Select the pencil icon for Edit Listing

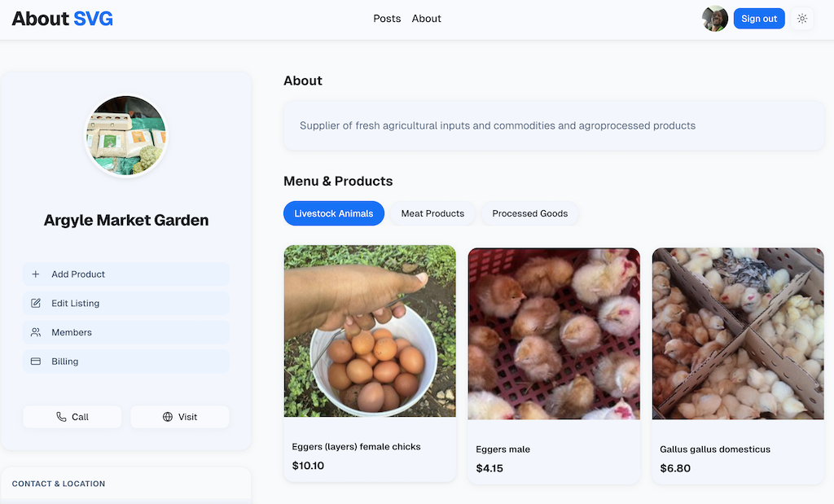tap(35, 303)
